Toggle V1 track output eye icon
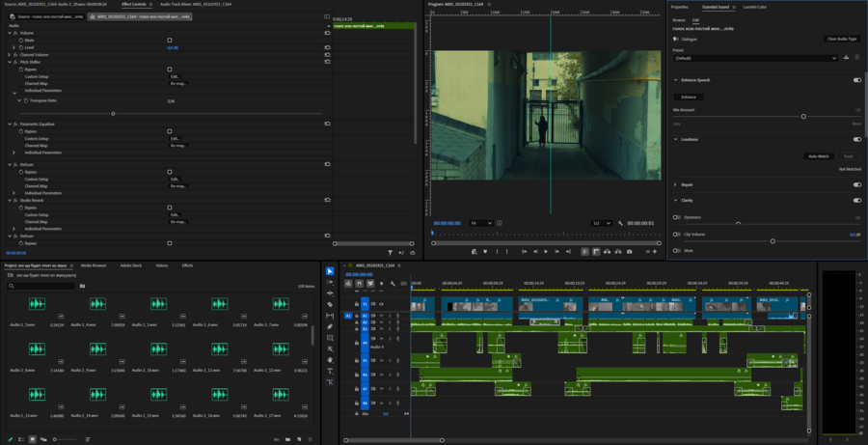The width and height of the screenshot is (868, 445). tap(381, 304)
